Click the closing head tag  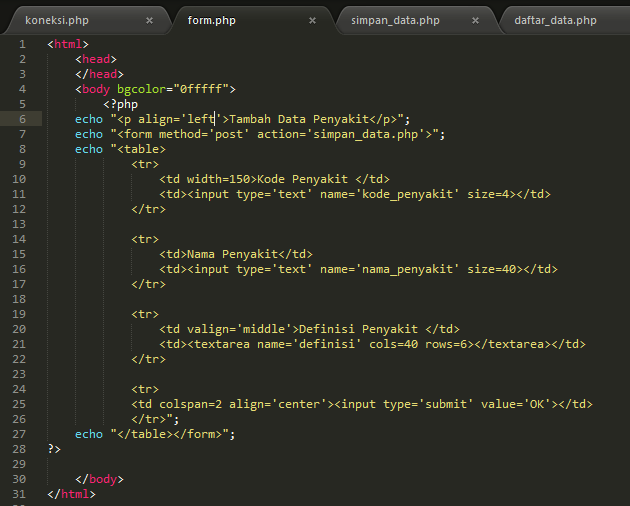(x=100, y=74)
